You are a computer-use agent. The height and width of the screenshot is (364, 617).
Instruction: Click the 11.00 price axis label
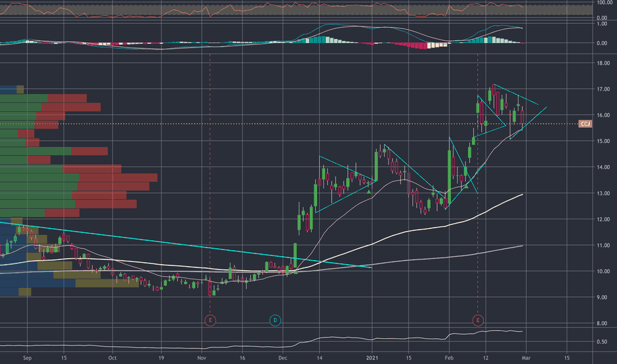pyautogui.click(x=603, y=245)
